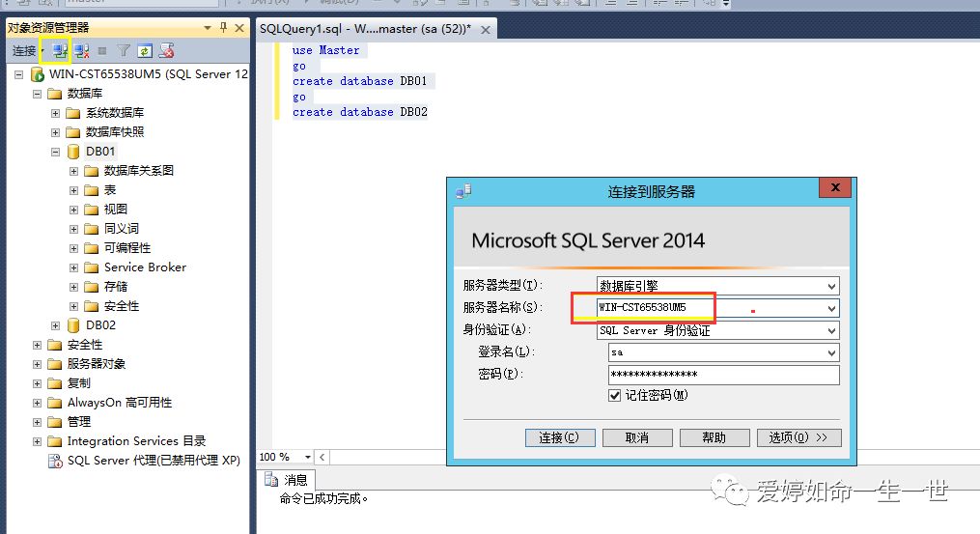
Task: Select 安全性 folder under DB01
Action: coord(122,306)
